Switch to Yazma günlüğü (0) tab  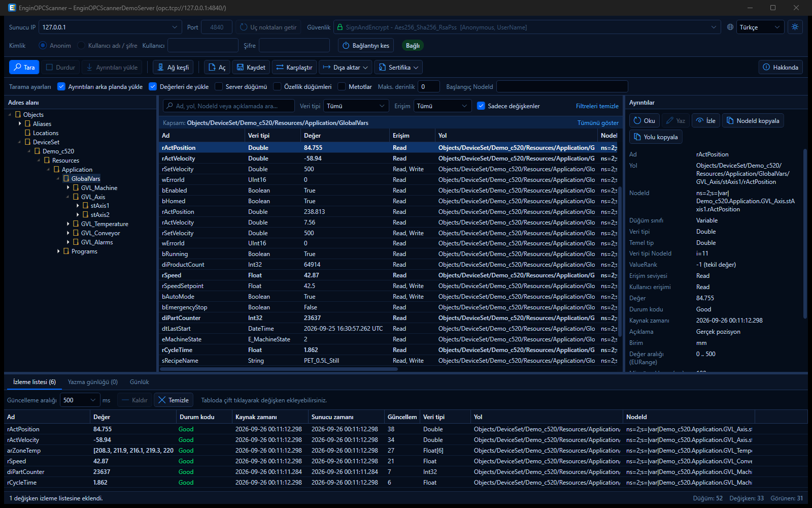[93, 382]
